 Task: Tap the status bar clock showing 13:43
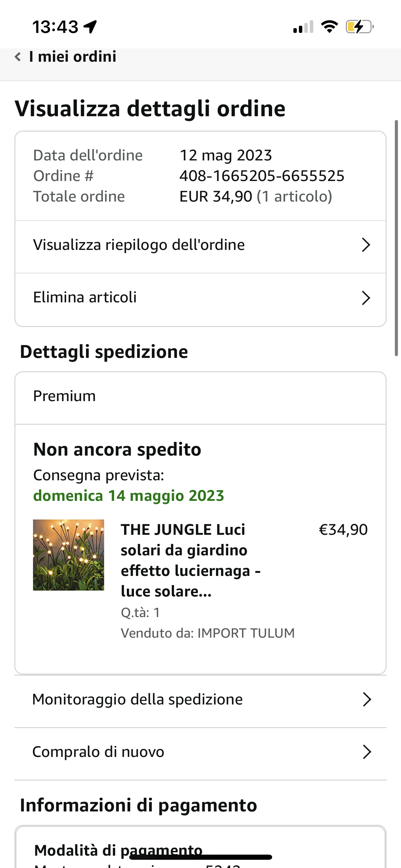(56, 27)
